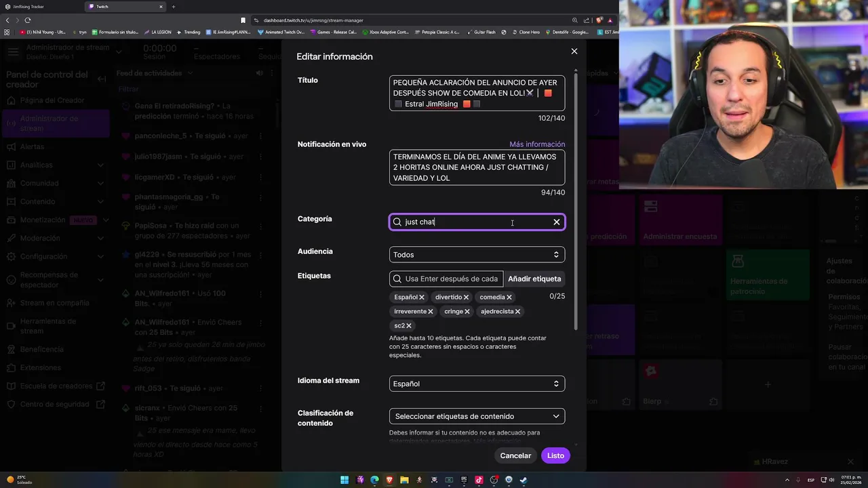Open Steam from taskbar
The image size is (868, 488).
[524, 480]
